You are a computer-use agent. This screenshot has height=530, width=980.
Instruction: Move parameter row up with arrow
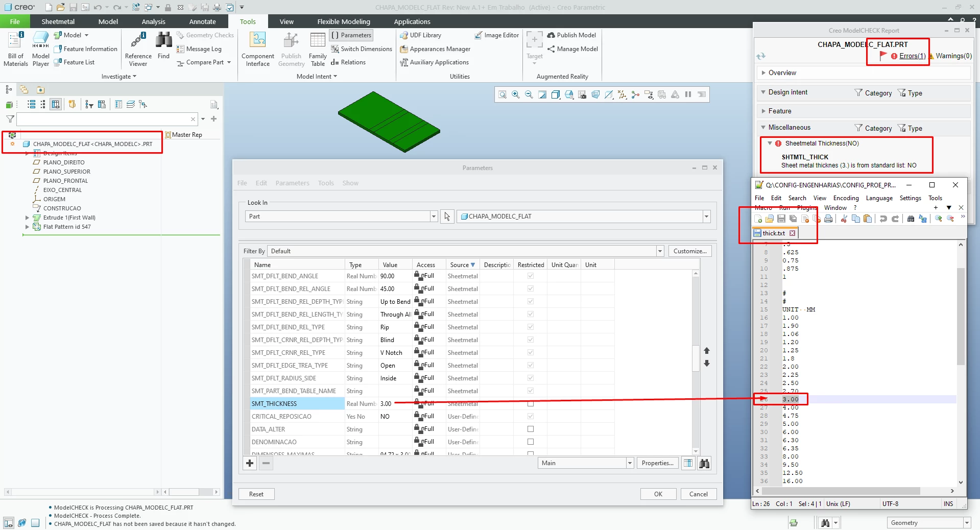tap(707, 351)
